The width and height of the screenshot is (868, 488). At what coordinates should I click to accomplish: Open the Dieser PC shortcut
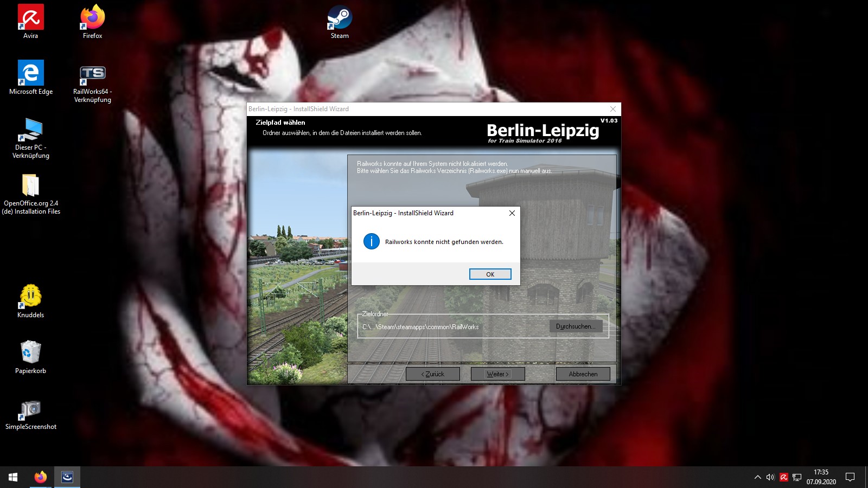[31, 138]
